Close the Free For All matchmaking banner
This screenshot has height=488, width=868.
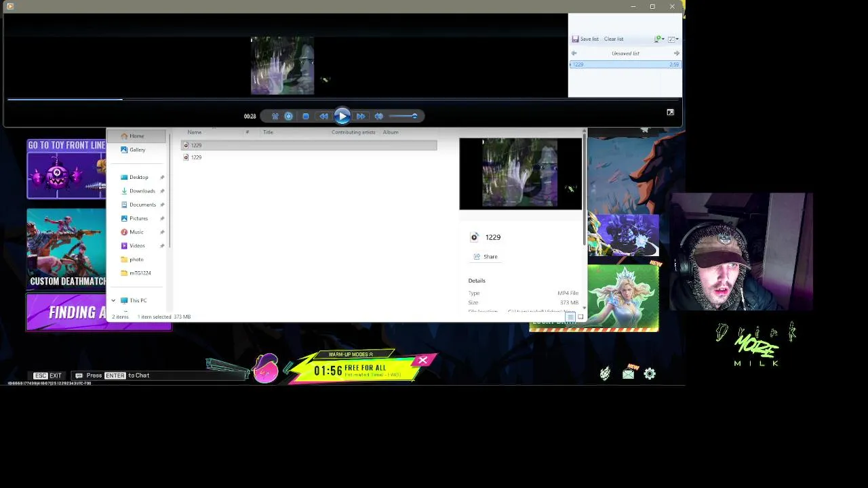point(423,360)
